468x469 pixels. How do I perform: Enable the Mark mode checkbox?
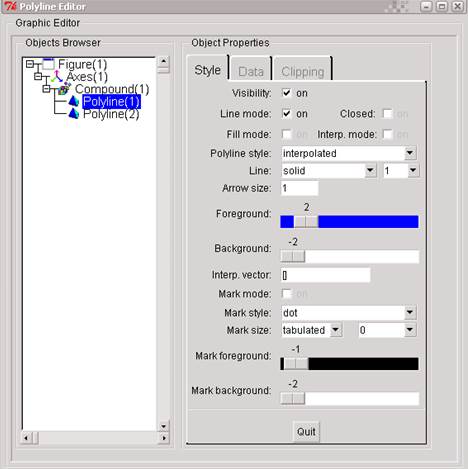[x=286, y=294]
